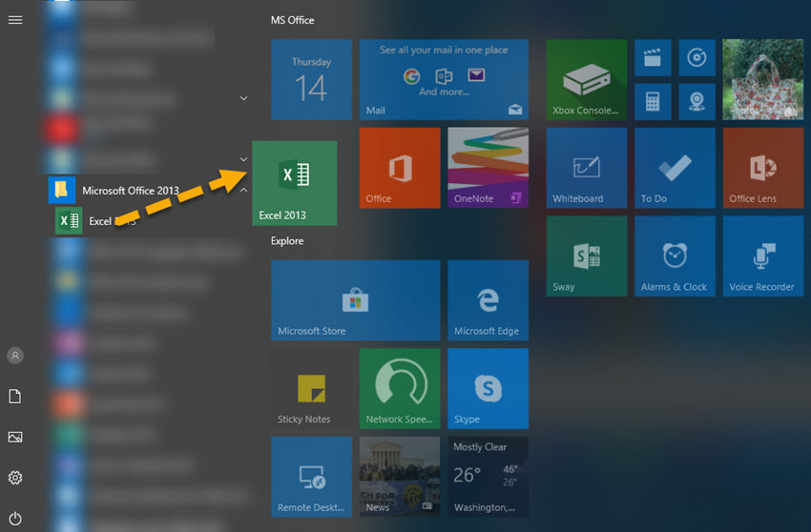Open the Settings gear icon
Image resolution: width=811 pixels, height=532 pixels.
15,478
